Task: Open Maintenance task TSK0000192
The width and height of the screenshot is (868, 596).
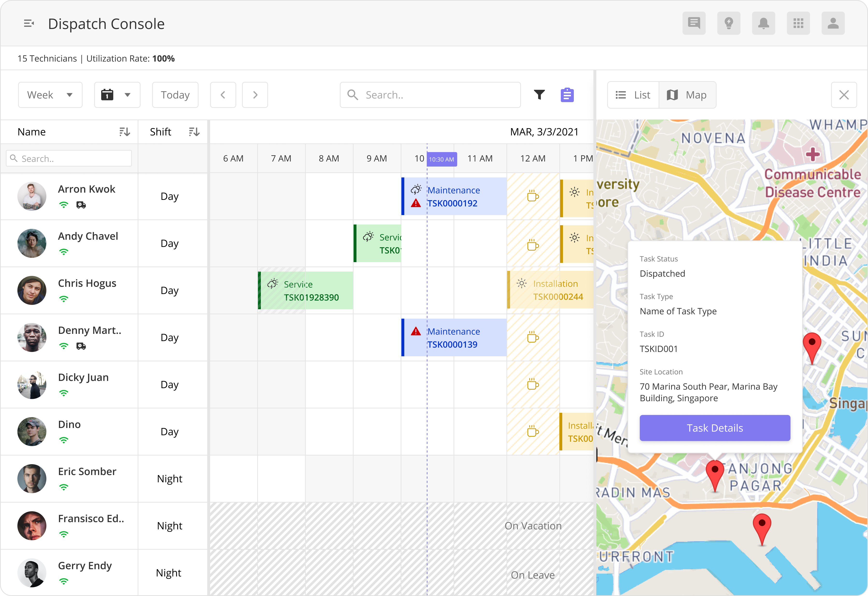Action: point(454,196)
